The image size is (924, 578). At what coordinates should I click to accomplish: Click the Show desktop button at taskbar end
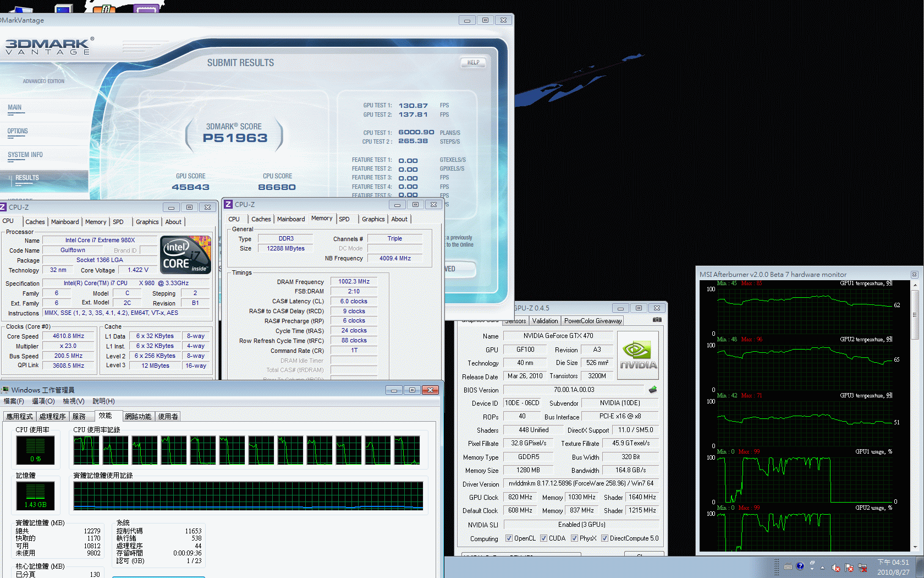[920, 567]
